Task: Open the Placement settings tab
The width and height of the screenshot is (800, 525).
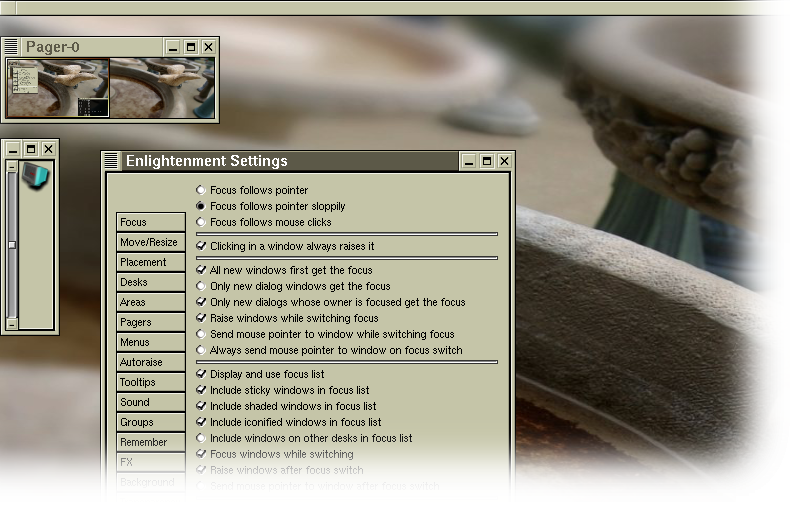Action: point(151,262)
